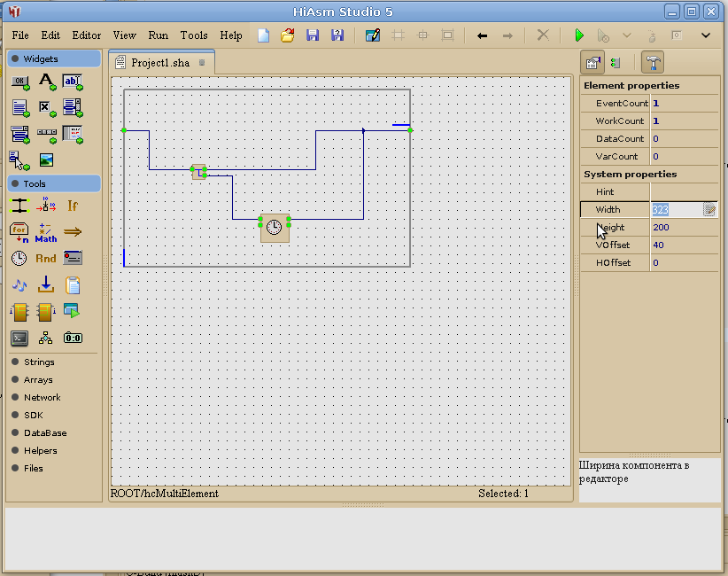Switch to element points view in properties panel
The width and height of the screenshot is (728, 576).
point(616,63)
